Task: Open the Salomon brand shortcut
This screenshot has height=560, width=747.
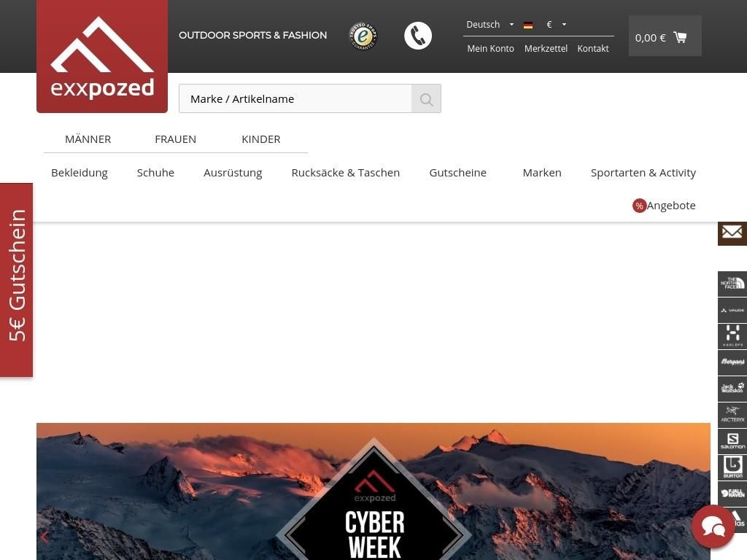Action: [x=732, y=441]
